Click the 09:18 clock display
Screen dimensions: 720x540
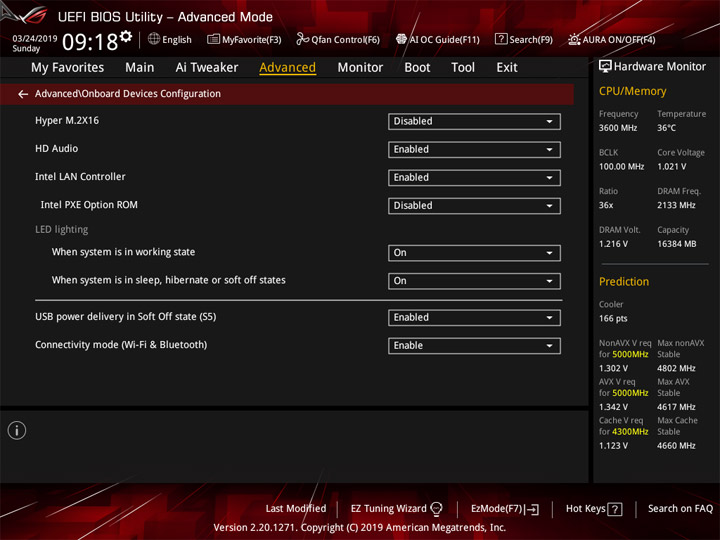point(90,42)
